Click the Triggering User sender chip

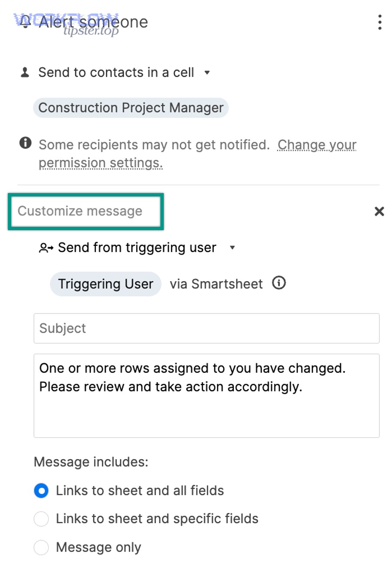click(x=105, y=283)
